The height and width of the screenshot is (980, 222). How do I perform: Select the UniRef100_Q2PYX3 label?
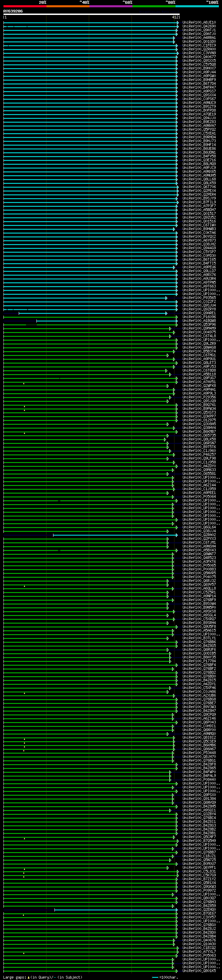[199, 539]
